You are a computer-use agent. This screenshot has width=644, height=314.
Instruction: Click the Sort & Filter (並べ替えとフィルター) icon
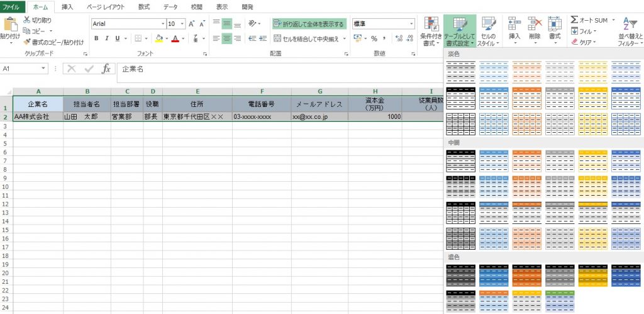pos(629,25)
